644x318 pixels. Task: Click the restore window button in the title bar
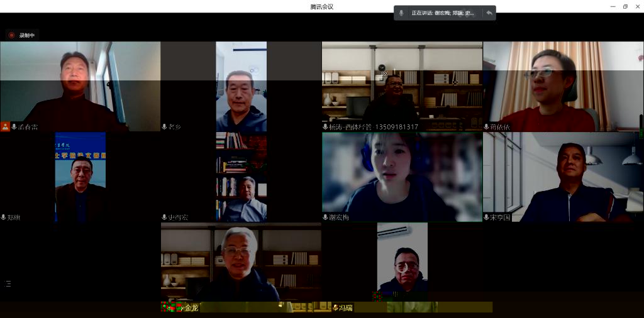click(x=625, y=6)
